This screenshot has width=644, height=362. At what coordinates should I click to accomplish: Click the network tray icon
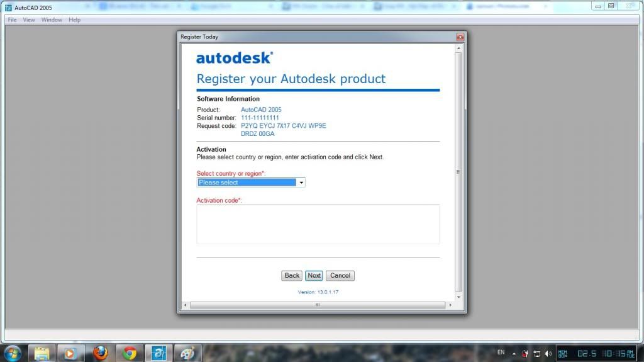coord(536,354)
